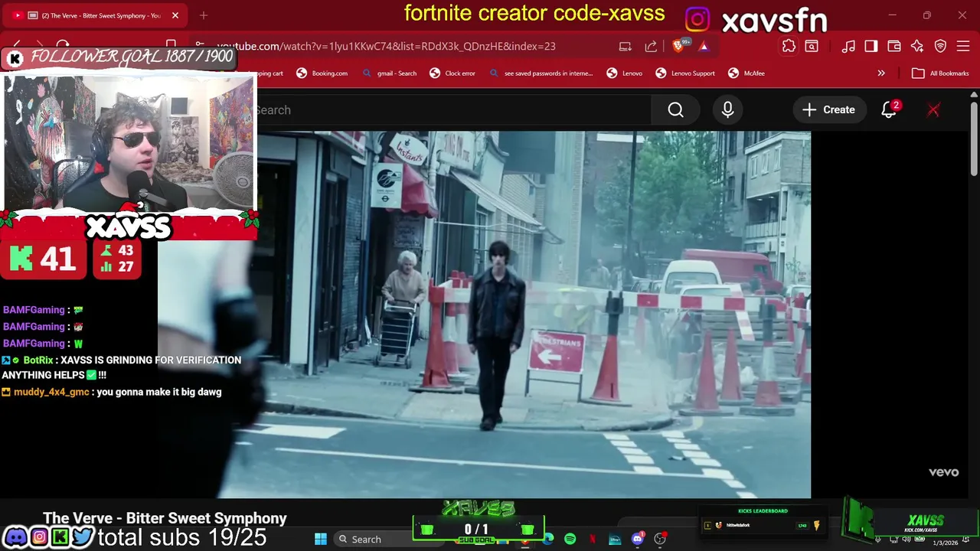Viewport: 980px width, 551px height.
Task: Open the browser hamburger menu
Action: [x=964, y=46]
